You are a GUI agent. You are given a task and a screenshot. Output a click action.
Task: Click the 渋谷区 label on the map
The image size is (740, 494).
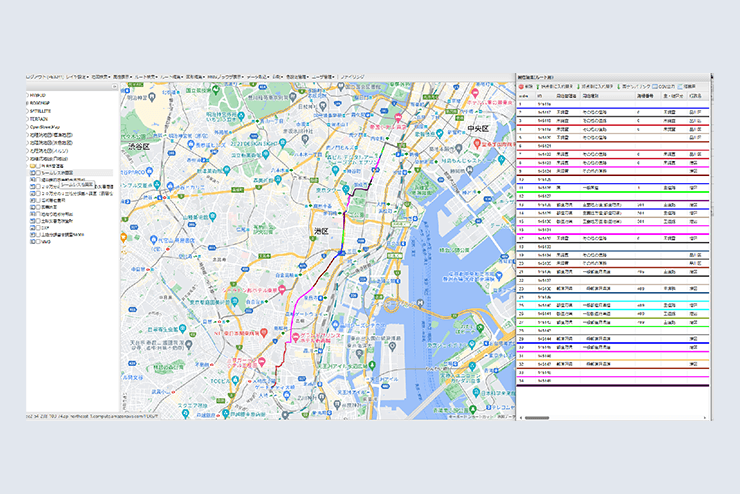click(139, 146)
